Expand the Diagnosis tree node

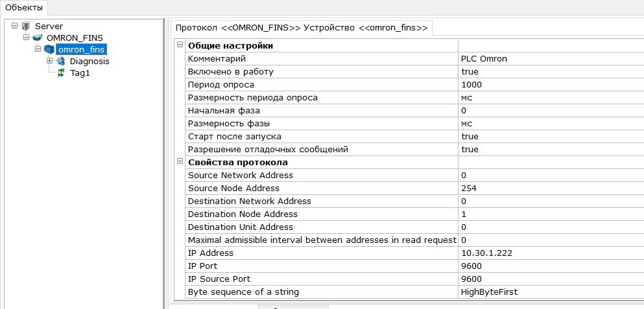pos(50,61)
